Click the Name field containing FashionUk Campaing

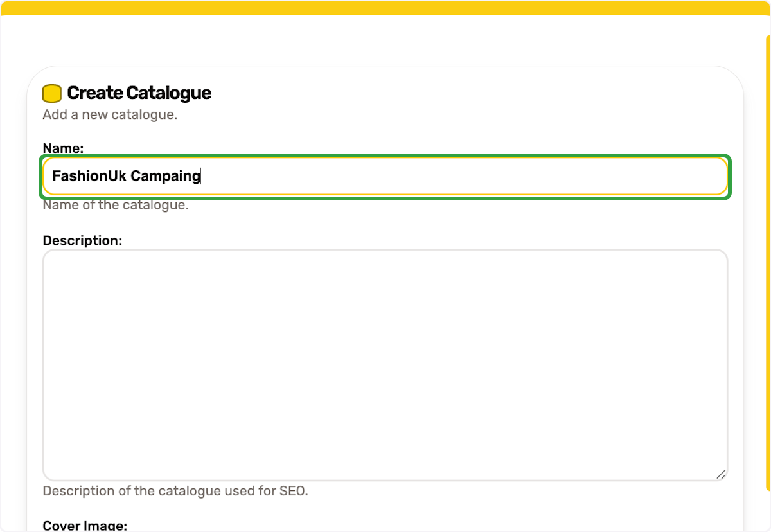pyautogui.click(x=385, y=176)
